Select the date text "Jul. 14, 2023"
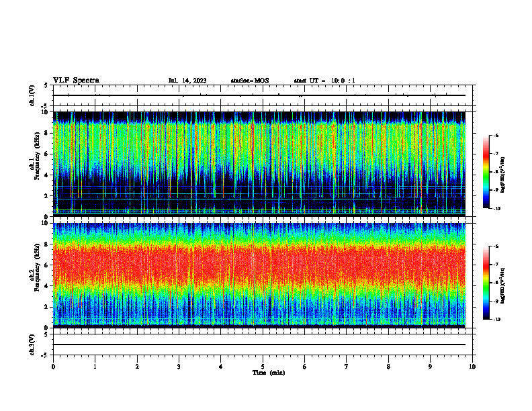This screenshot has width=532, height=411. click(x=187, y=81)
